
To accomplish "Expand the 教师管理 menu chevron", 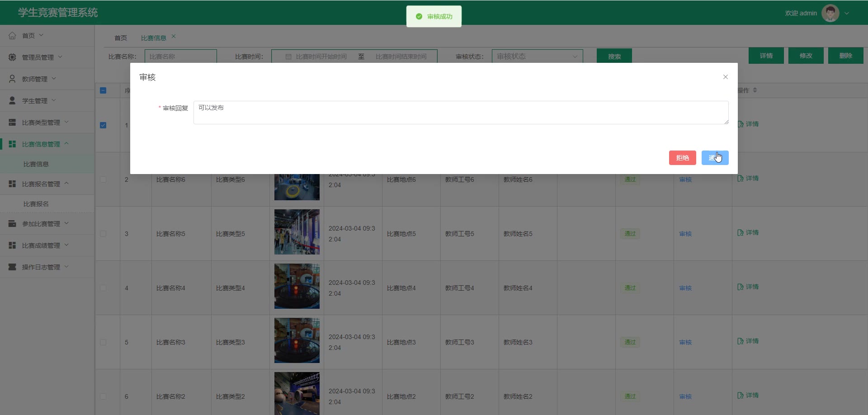I will 54,78.
